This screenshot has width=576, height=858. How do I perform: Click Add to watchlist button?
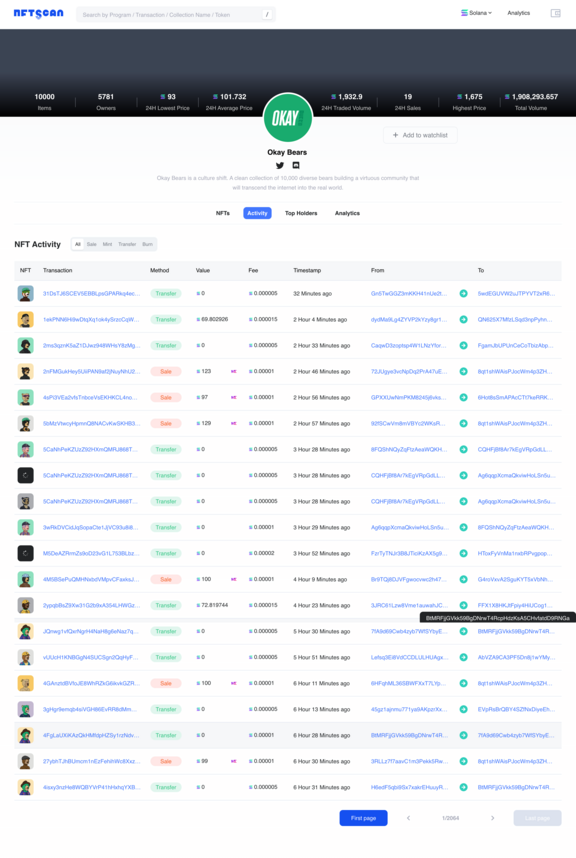point(420,135)
